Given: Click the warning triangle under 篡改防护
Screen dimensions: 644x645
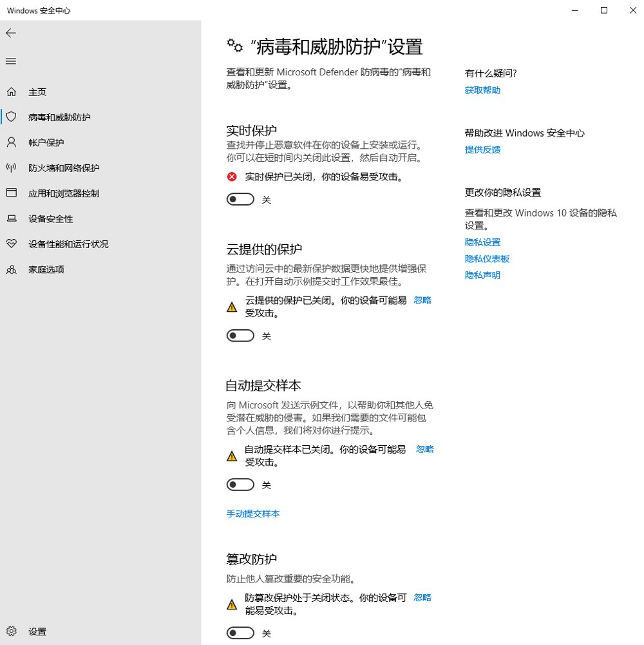Looking at the screenshot, I should point(232,604).
